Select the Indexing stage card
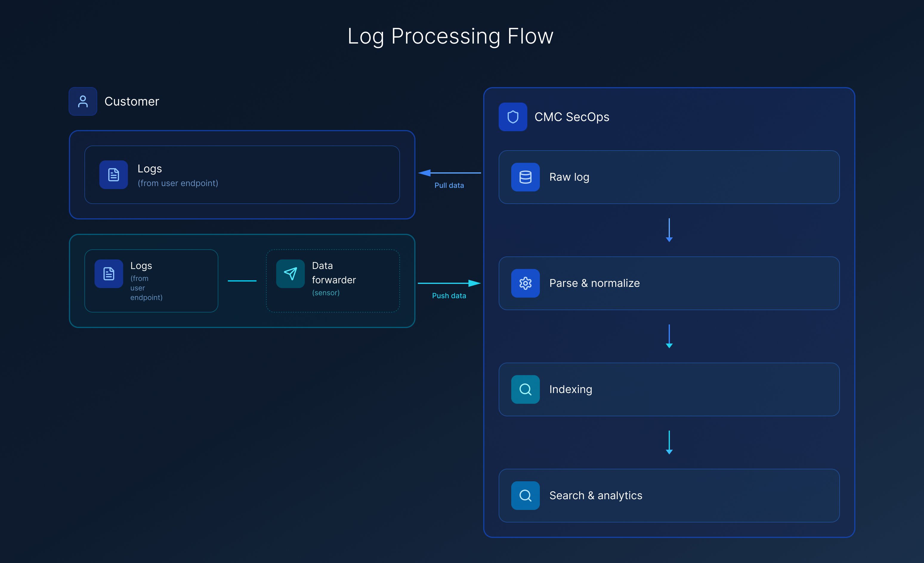 669,389
